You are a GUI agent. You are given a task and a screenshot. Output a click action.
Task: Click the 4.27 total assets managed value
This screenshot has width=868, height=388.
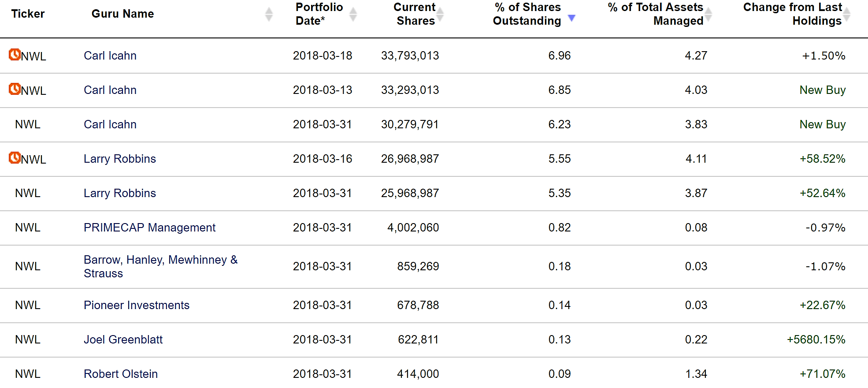(x=696, y=56)
